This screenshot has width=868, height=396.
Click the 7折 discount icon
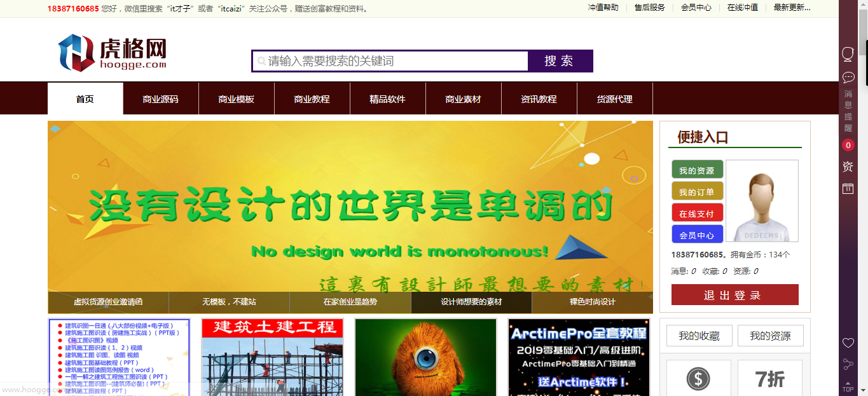click(x=770, y=379)
